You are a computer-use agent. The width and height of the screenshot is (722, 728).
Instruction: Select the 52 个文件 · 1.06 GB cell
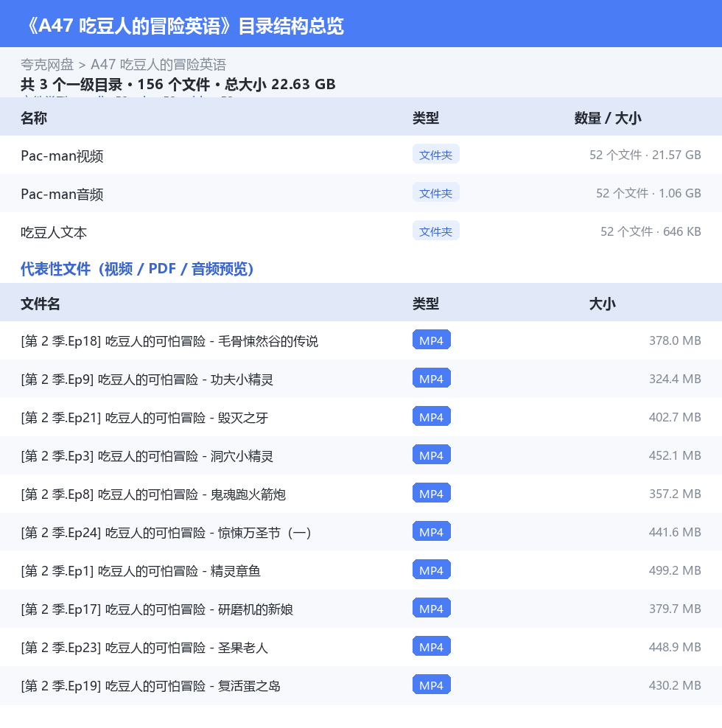click(648, 193)
